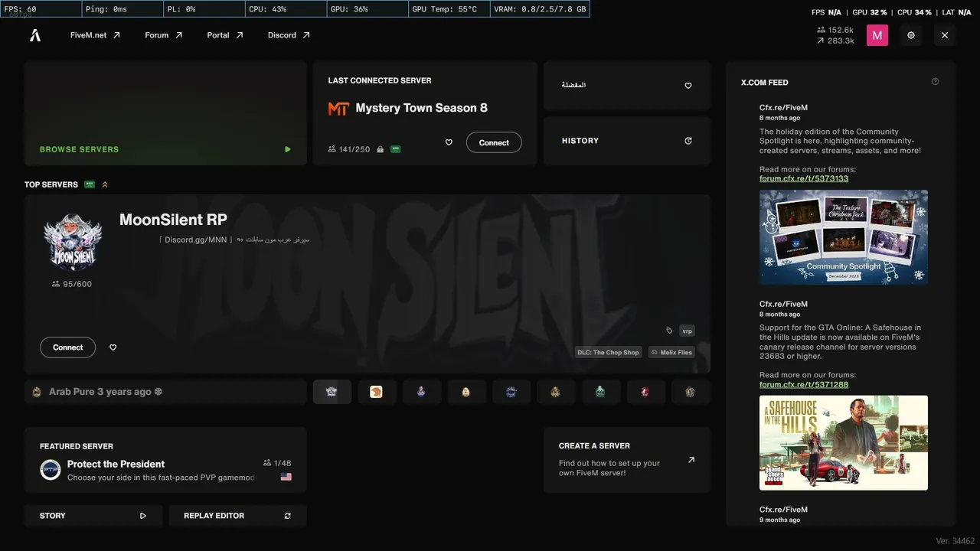Open the History card
Image resolution: width=980 pixels, height=551 pixels.
coord(627,141)
